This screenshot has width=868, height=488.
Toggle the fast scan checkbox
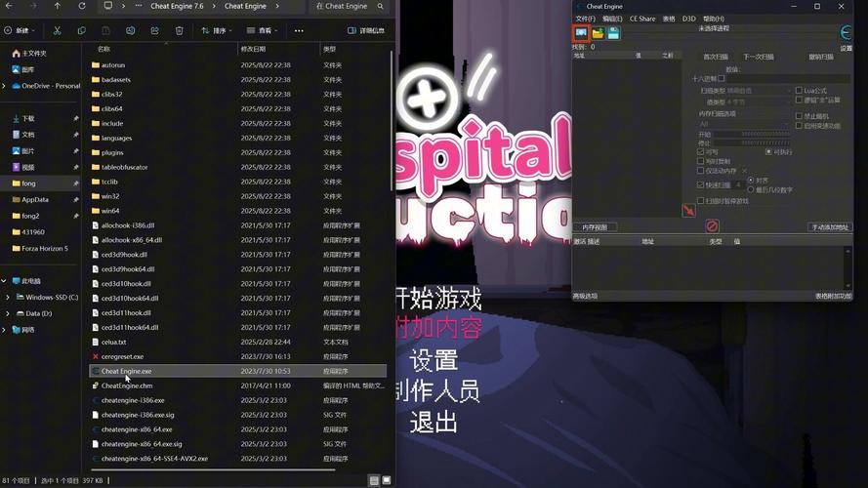[x=700, y=184]
